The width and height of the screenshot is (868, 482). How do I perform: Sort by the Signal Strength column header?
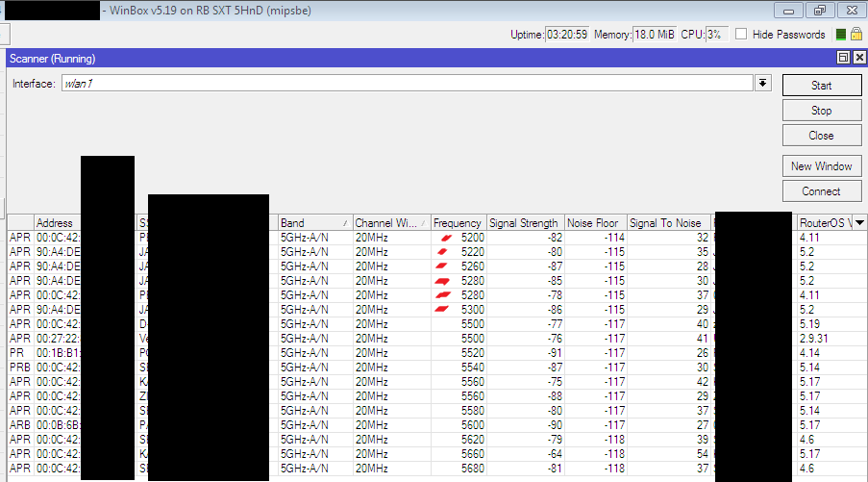pos(525,222)
